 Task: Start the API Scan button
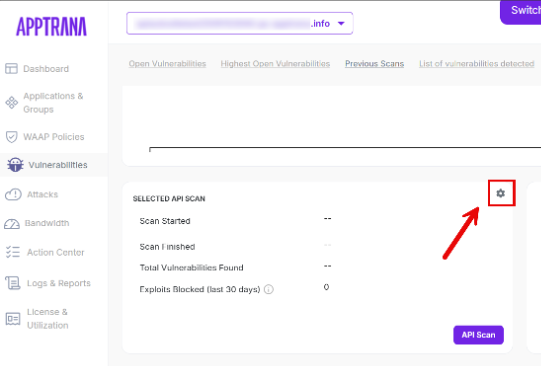point(478,335)
